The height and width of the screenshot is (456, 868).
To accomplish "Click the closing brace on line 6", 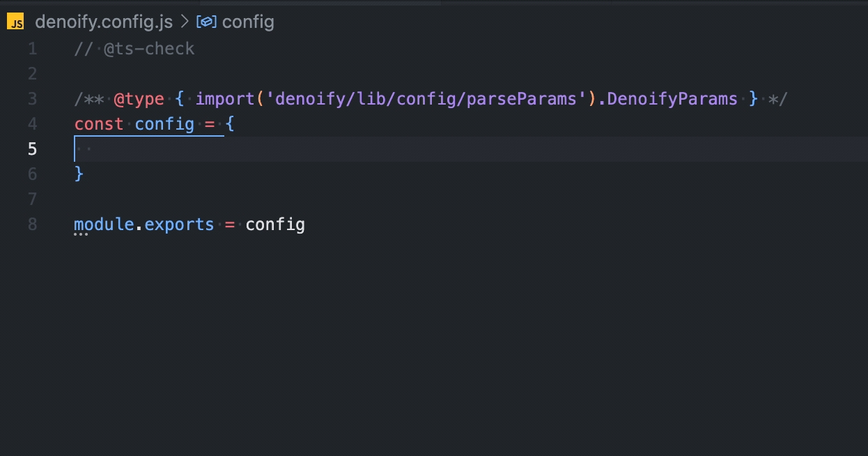I will [79, 174].
